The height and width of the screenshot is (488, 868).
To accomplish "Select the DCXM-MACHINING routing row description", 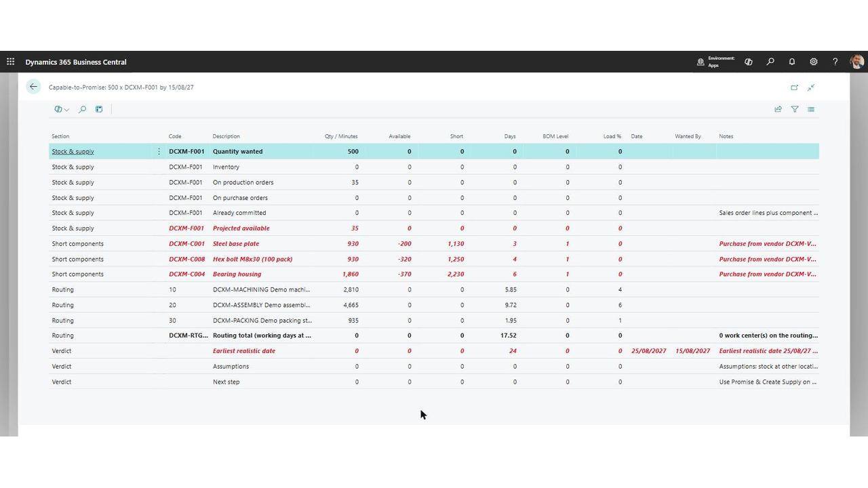I will (261, 289).
